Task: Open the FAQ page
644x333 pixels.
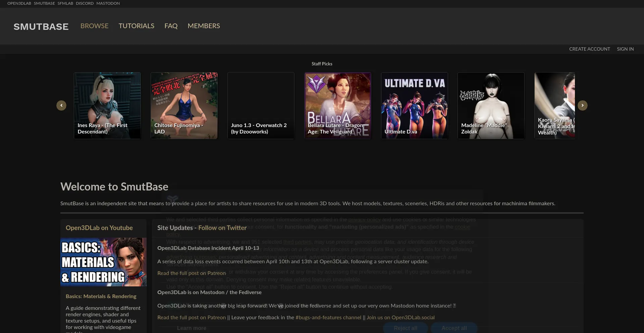Action: pos(171,26)
